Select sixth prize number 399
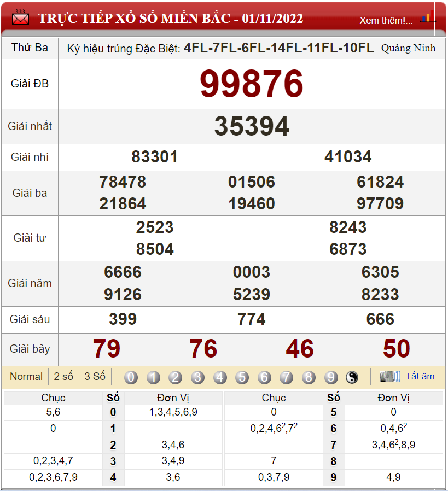Screen dimensions: 448x491 click(x=123, y=319)
